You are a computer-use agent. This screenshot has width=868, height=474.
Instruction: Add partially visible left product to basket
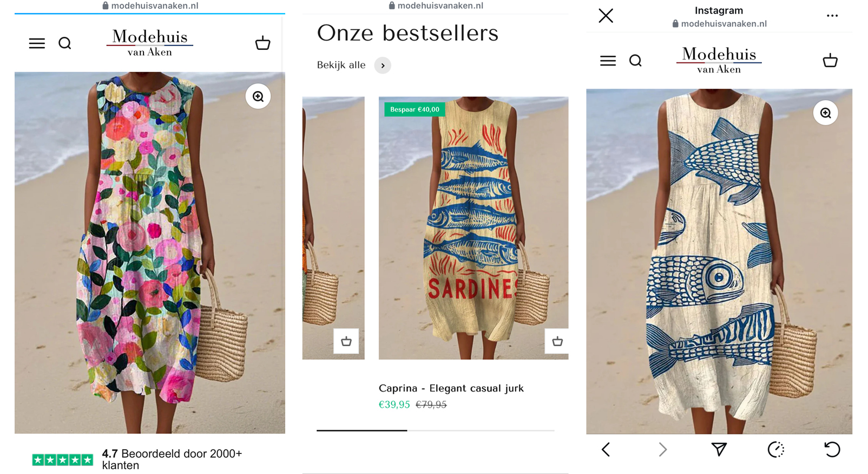click(x=346, y=341)
